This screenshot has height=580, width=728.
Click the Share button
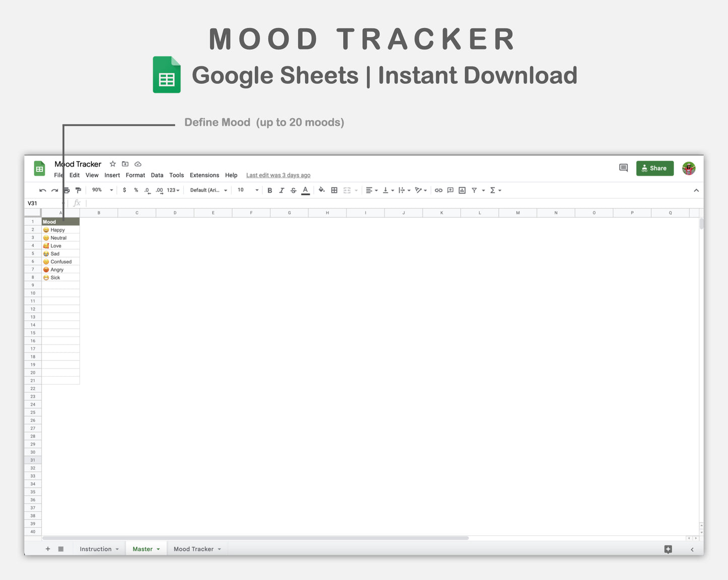tap(654, 168)
